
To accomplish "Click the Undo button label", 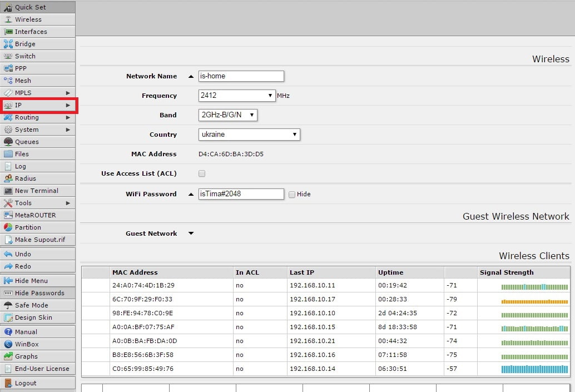I will (23, 254).
